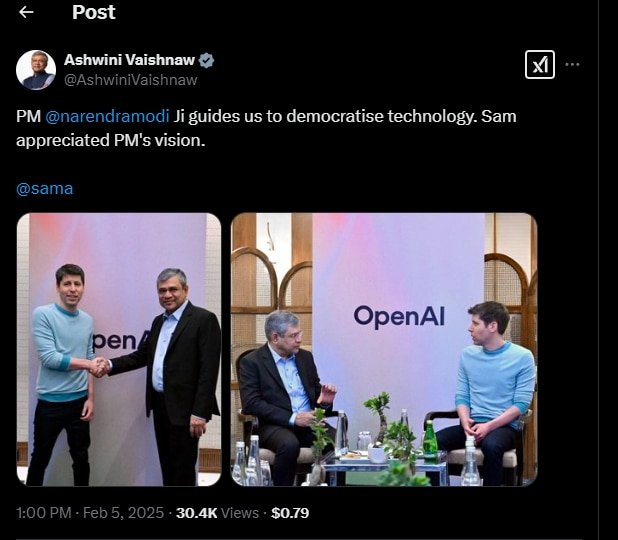This screenshot has width=618, height=540.
Task: Open the @narendramodi mention
Action: (107, 117)
